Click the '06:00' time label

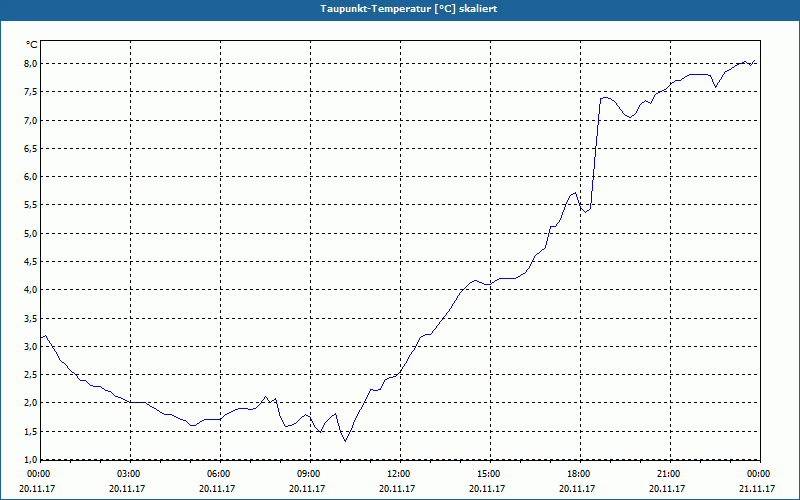[x=220, y=474]
